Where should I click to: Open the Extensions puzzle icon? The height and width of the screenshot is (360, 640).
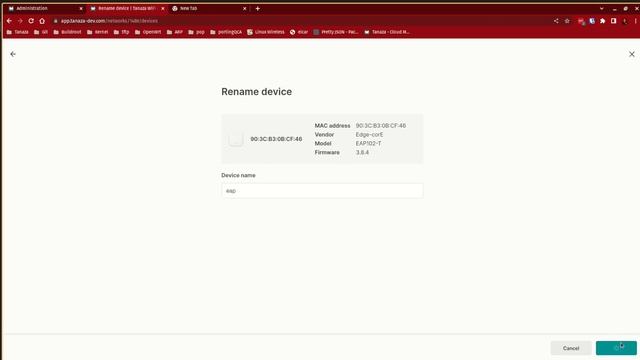[x=602, y=21]
